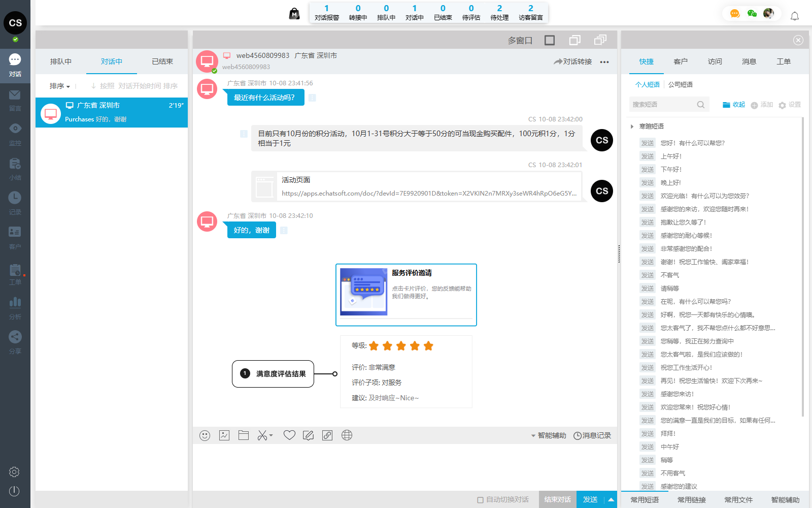This screenshot has height=508, width=812.
Task: Expand the 寒暄短语 phrase group
Action: (632, 126)
